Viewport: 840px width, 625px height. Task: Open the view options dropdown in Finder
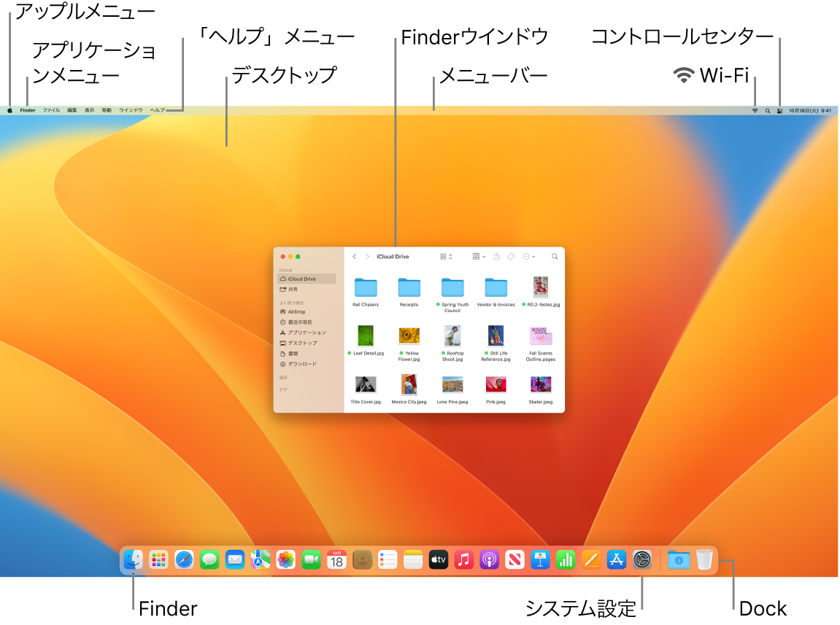click(445, 256)
